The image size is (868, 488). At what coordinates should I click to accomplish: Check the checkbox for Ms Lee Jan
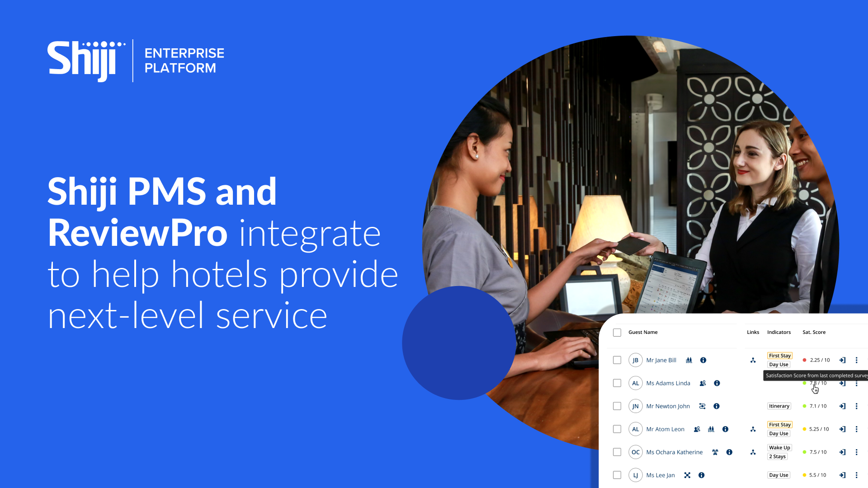pos(617,475)
